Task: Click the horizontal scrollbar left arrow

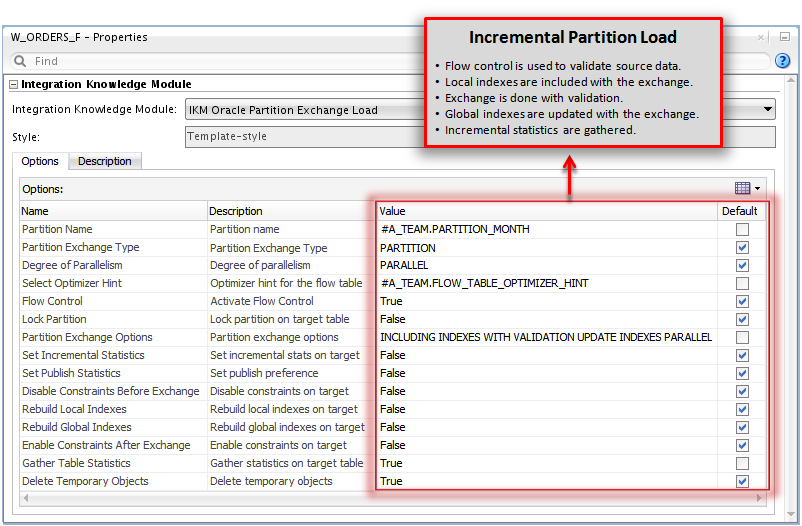Action: [26, 498]
